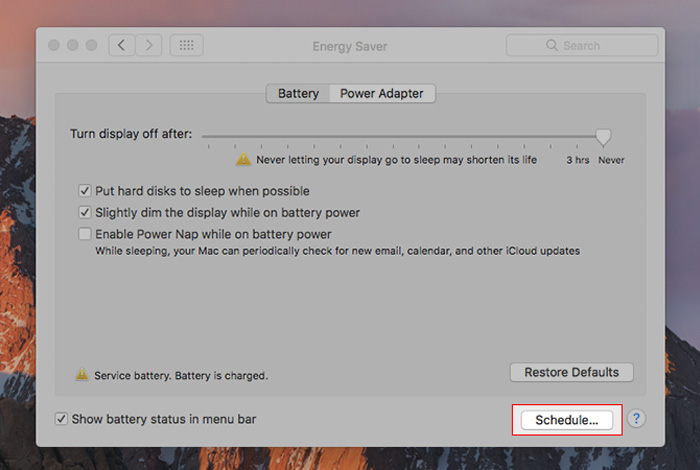Enable Power Nap while on battery power

click(x=85, y=233)
